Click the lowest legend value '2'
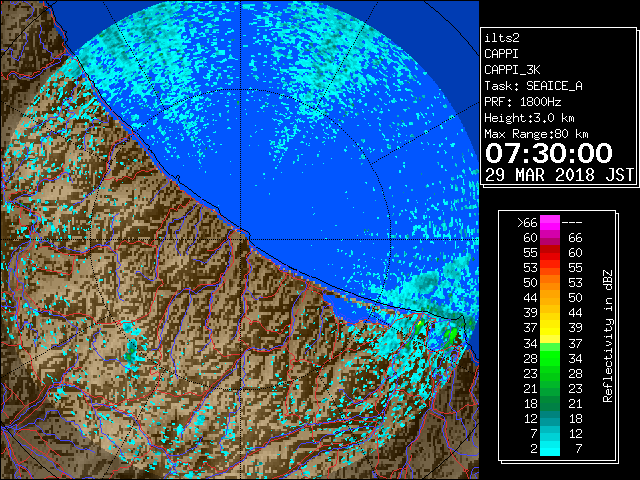The height and width of the screenshot is (480, 640). click(x=533, y=449)
